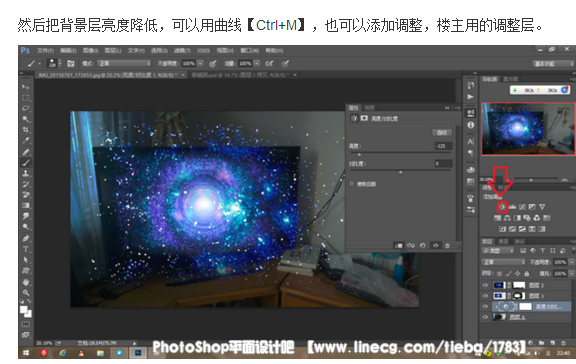Select the Quick Selection tool
Viewport: 576px width, 364px height.
(26, 119)
